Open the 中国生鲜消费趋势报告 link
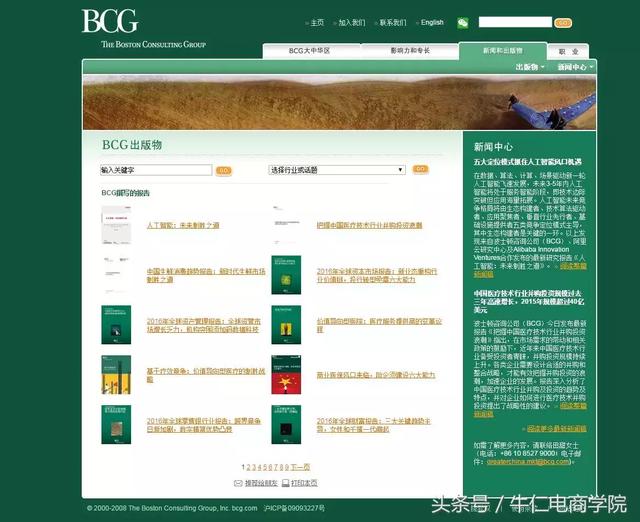Screen dimensions: 640x522 point(206,275)
